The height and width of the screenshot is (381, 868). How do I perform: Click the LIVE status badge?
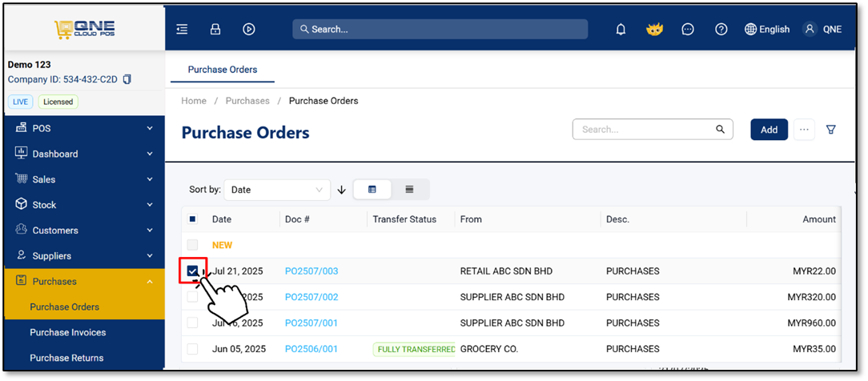(x=21, y=102)
